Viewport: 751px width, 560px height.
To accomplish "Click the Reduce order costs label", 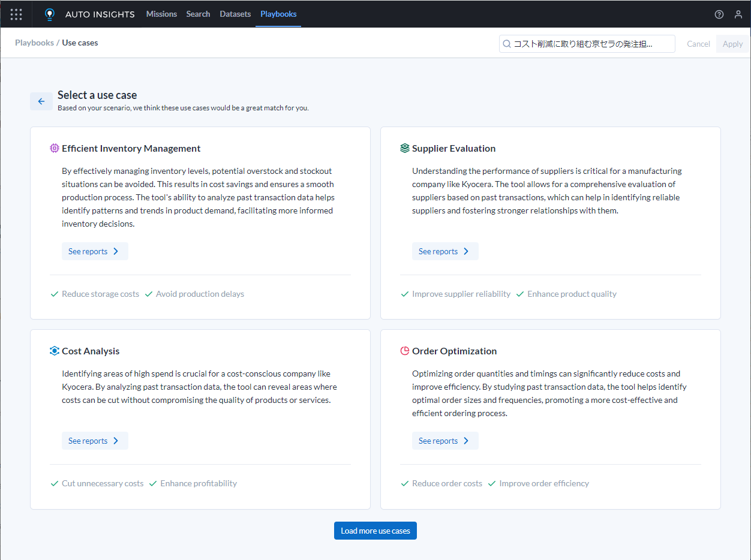I will (447, 484).
